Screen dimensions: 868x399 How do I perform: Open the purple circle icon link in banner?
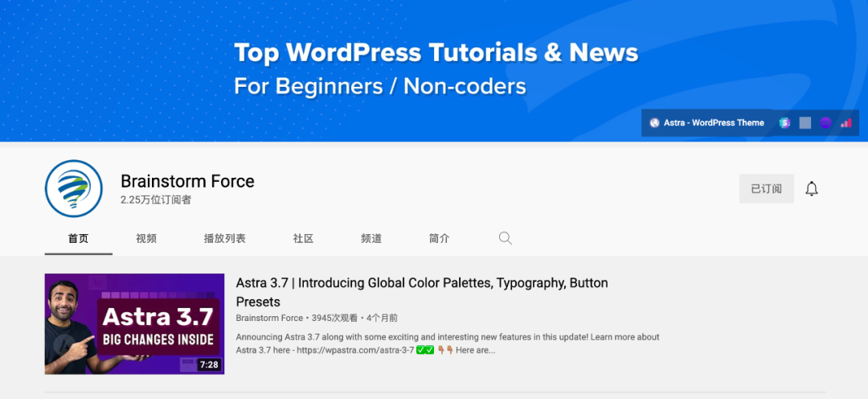825,123
